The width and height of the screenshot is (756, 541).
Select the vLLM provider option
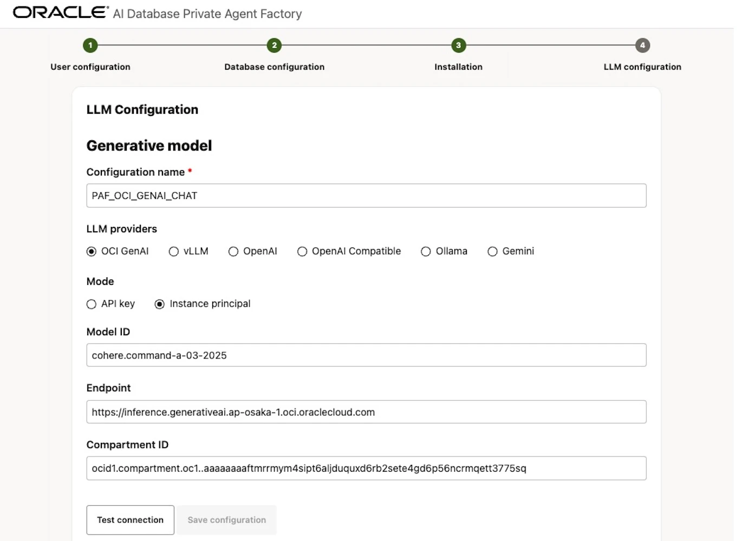(x=174, y=251)
